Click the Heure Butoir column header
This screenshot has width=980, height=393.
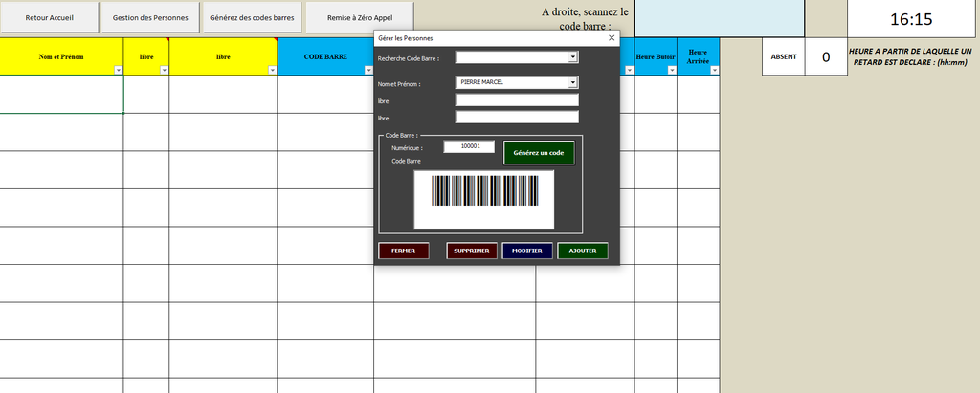656,56
